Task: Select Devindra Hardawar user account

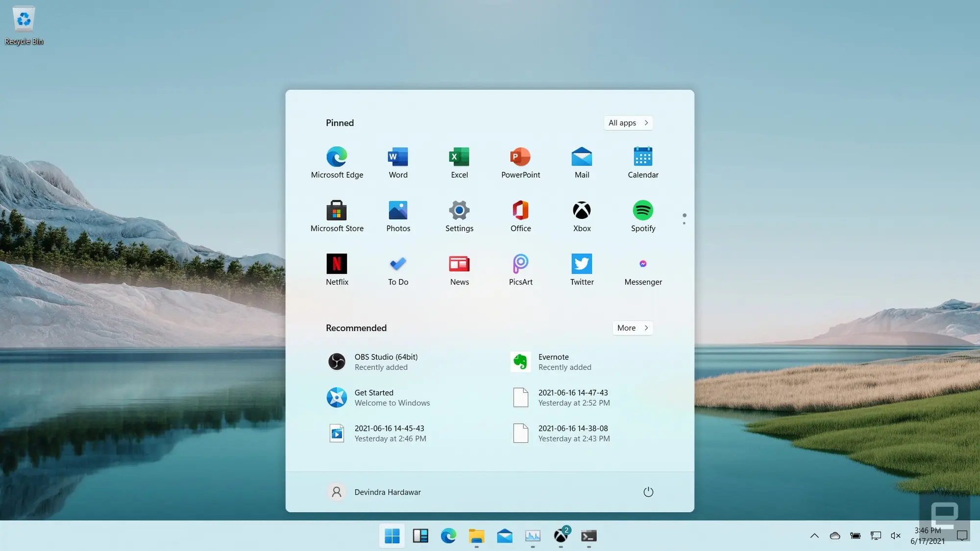Action: 373,492
